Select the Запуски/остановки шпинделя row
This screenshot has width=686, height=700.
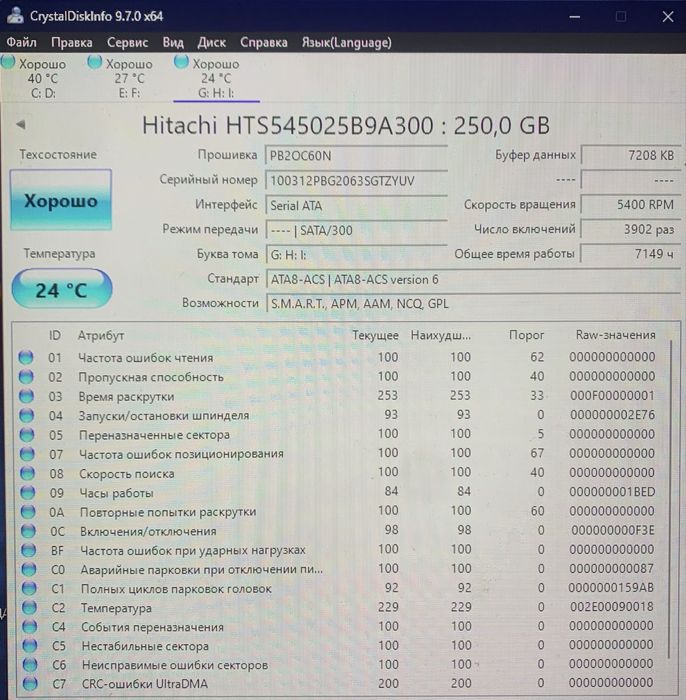pos(337,416)
